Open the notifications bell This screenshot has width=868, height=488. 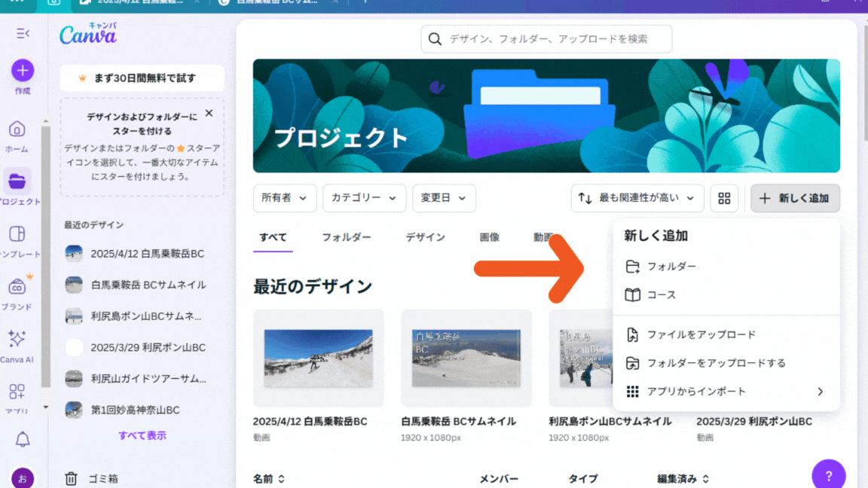(x=23, y=440)
